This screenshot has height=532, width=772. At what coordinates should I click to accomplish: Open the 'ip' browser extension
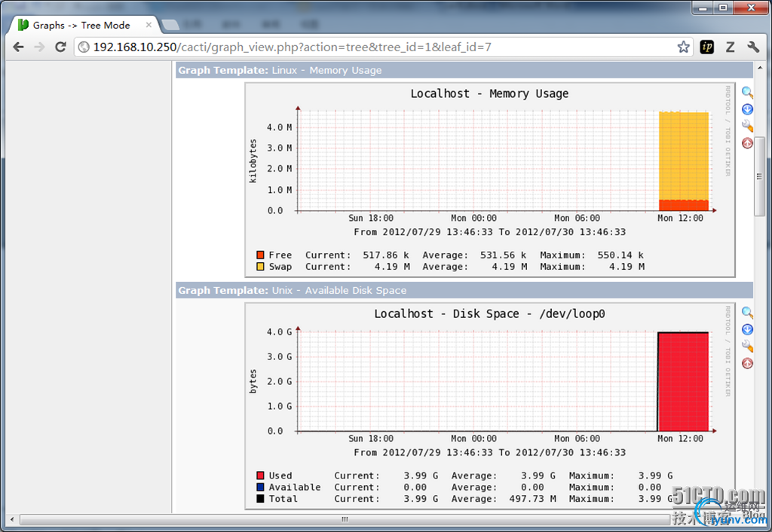point(707,47)
